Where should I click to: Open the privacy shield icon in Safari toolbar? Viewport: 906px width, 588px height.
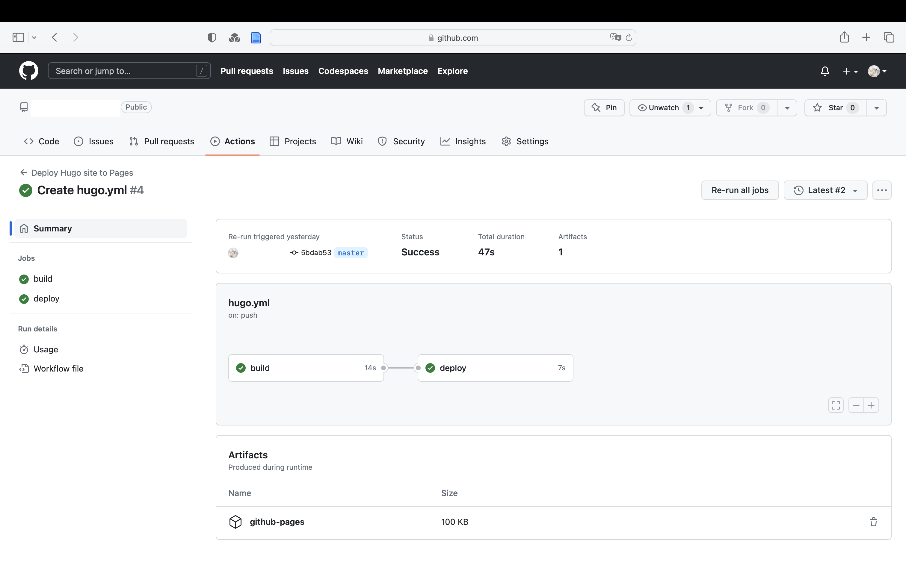click(212, 38)
